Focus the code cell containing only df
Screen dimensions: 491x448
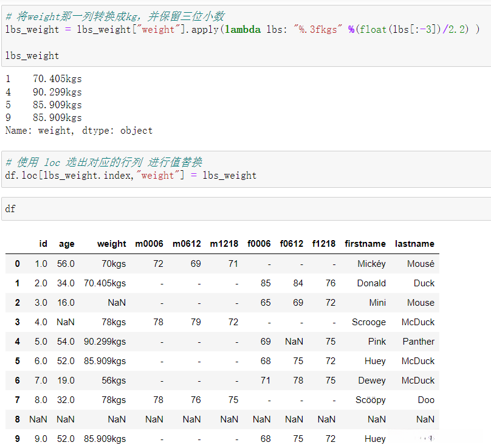pos(243,208)
